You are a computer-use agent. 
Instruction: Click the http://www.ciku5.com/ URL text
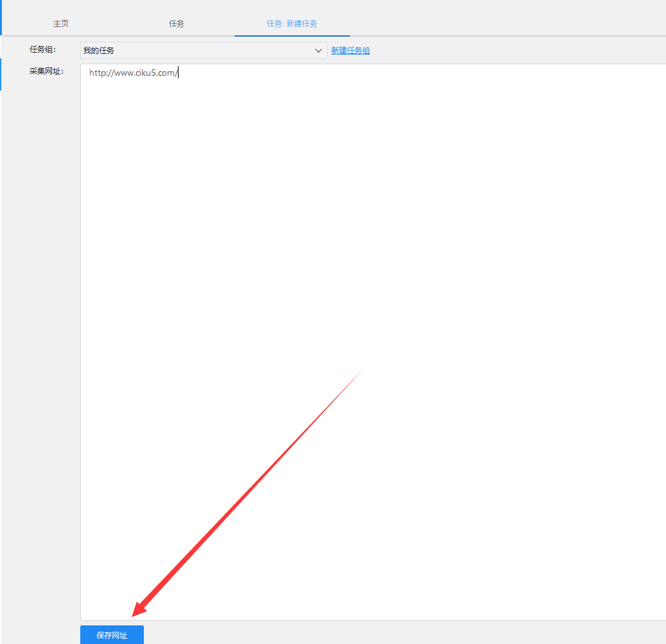[x=134, y=73]
